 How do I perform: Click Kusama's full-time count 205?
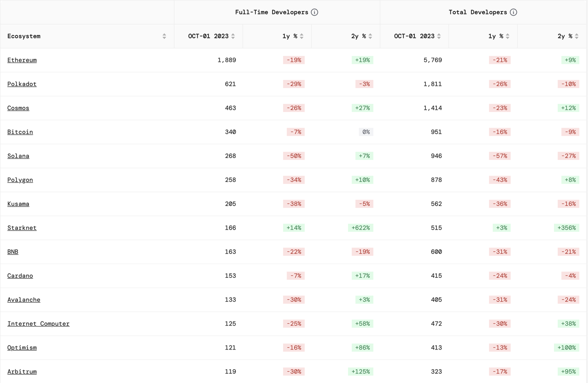(231, 204)
